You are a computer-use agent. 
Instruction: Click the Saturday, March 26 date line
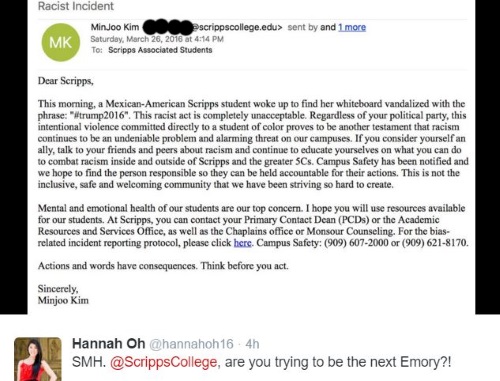click(157, 39)
